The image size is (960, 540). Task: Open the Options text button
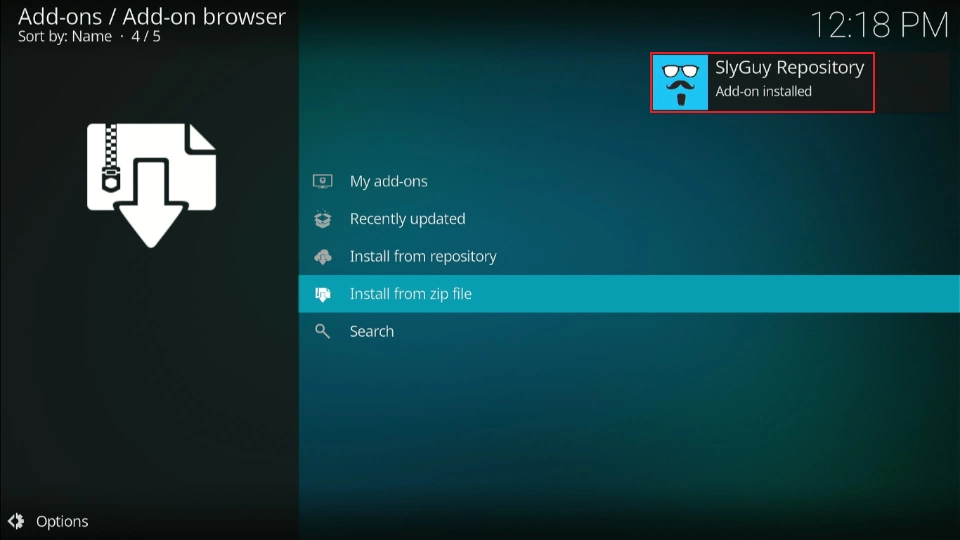click(x=62, y=521)
